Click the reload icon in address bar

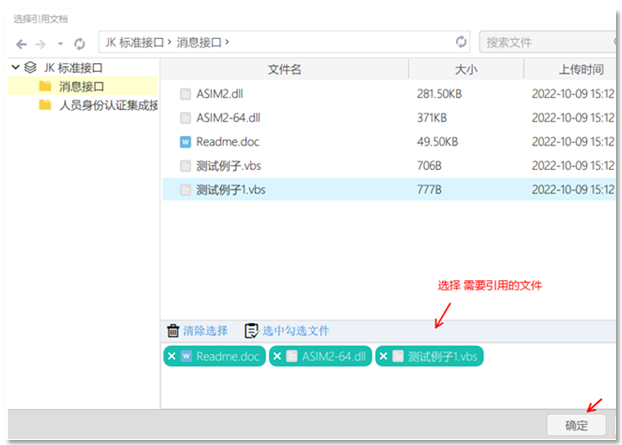point(461,42)
